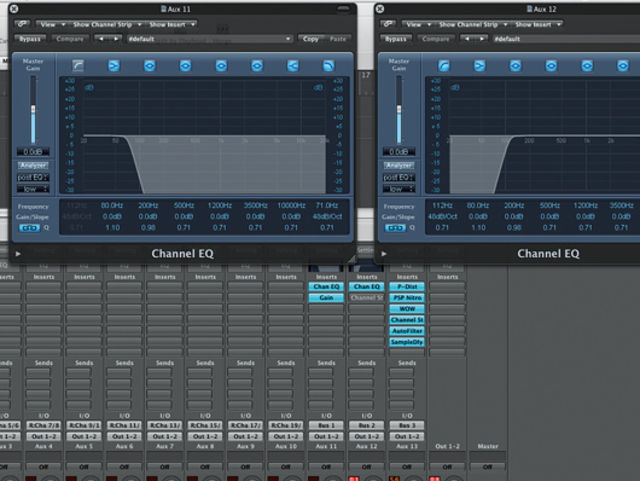Open P-Dist insert on Aux 13 strip
The width and height of the screenshot is (640, 481).
(x=407, y=287)
